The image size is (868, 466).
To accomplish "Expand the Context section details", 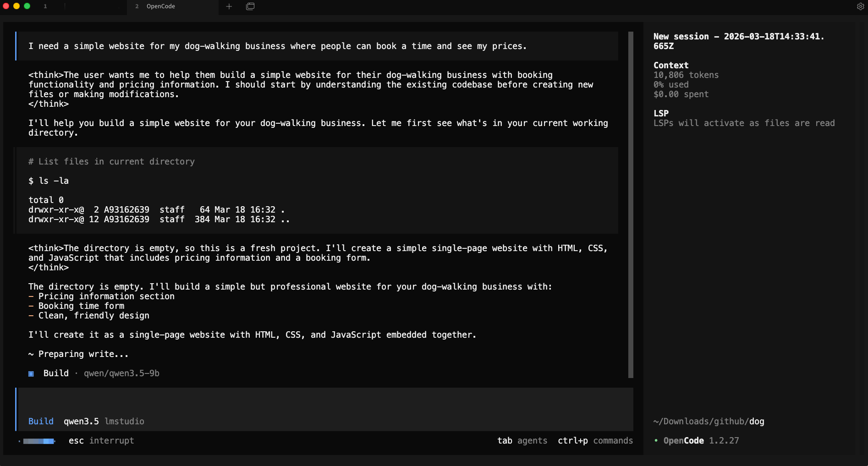I will 670,65.
